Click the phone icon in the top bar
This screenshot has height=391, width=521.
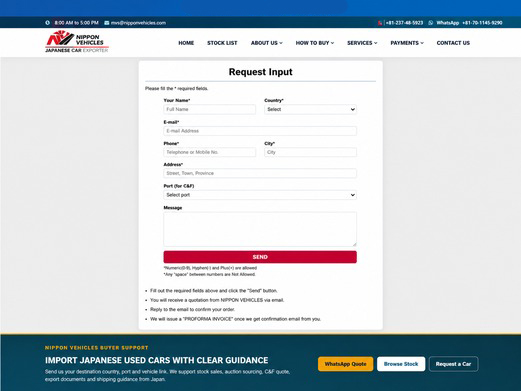coord(380,23)
